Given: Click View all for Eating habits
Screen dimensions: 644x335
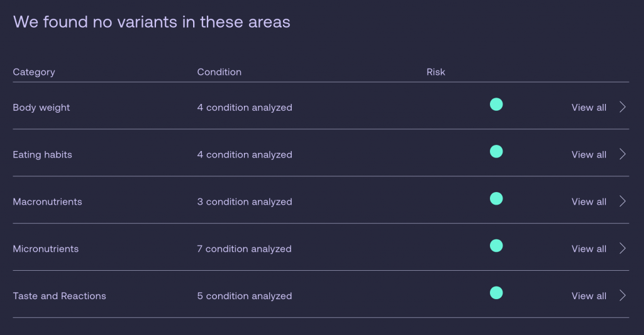Looking at the screenshot, I should tap(589, 154).
